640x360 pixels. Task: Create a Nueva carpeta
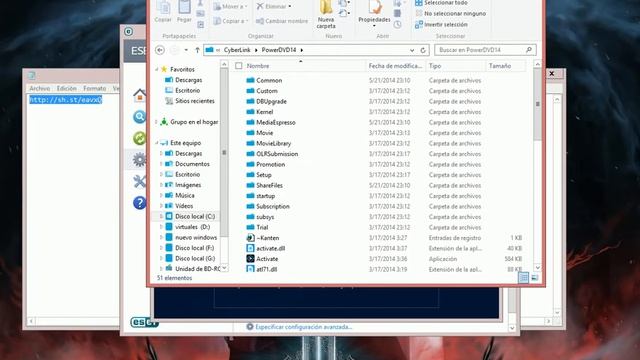pos(326,14)
